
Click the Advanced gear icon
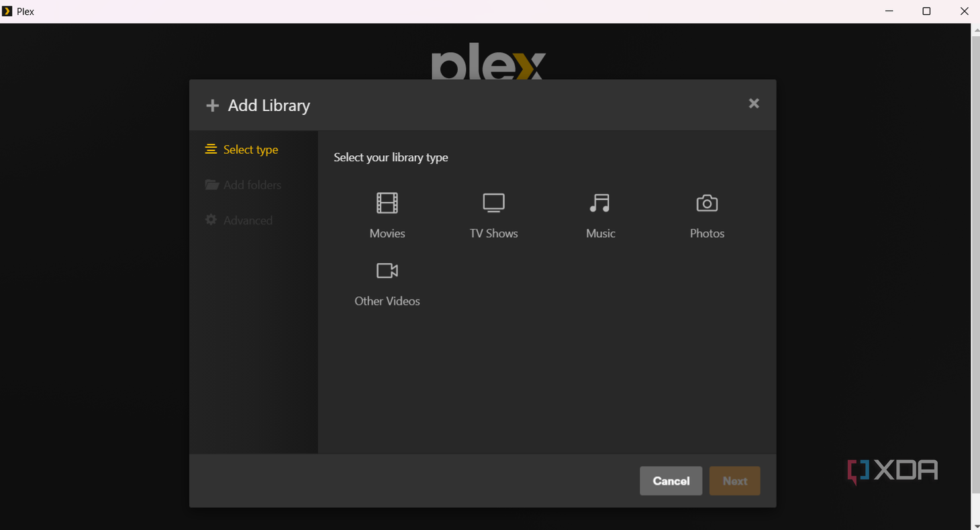pos(211,220)
